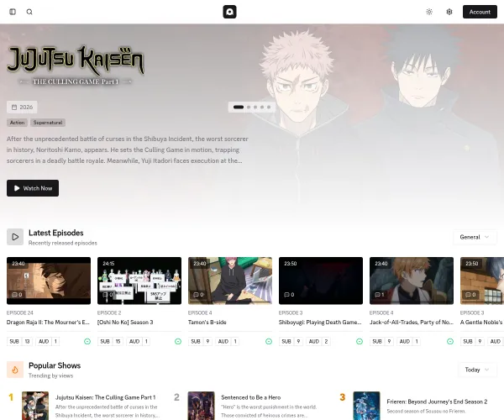Select first active carousel indicator
504x420 pixels.
point(239,107)
